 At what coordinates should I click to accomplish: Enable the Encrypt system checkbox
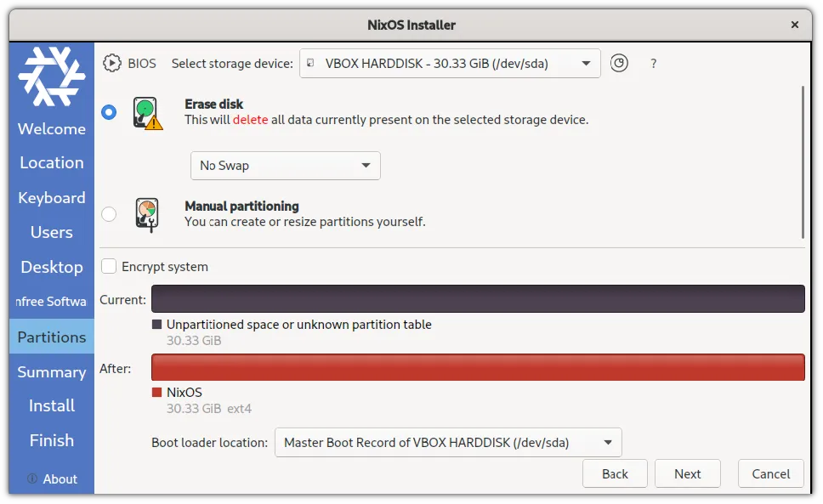click(109, 266)
